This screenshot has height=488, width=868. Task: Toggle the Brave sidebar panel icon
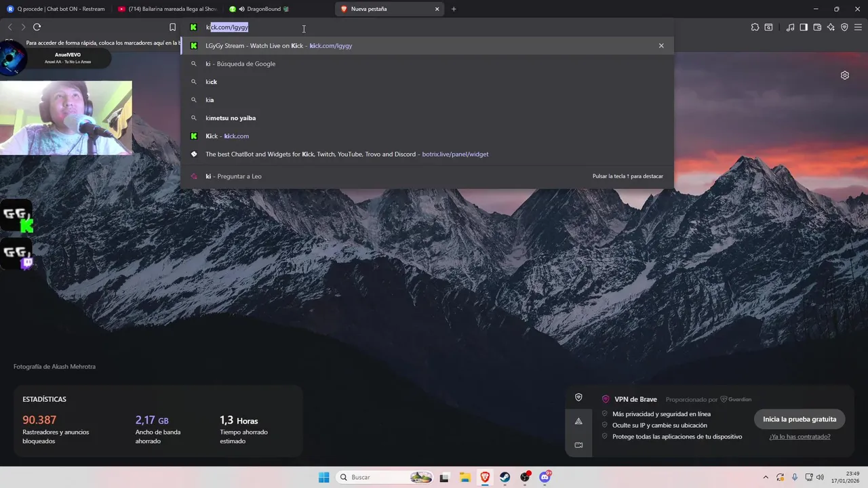pos(804,27)
